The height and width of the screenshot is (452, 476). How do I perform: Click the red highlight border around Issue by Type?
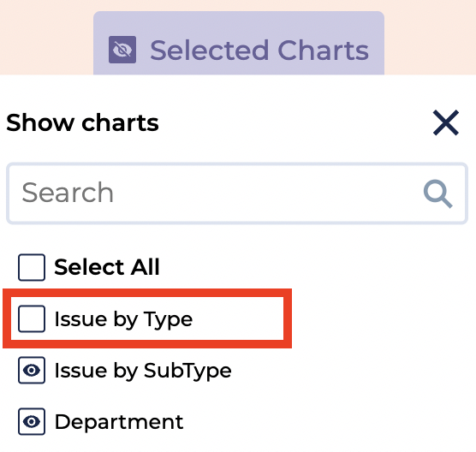pyautogui.click(x=147, y=293)
